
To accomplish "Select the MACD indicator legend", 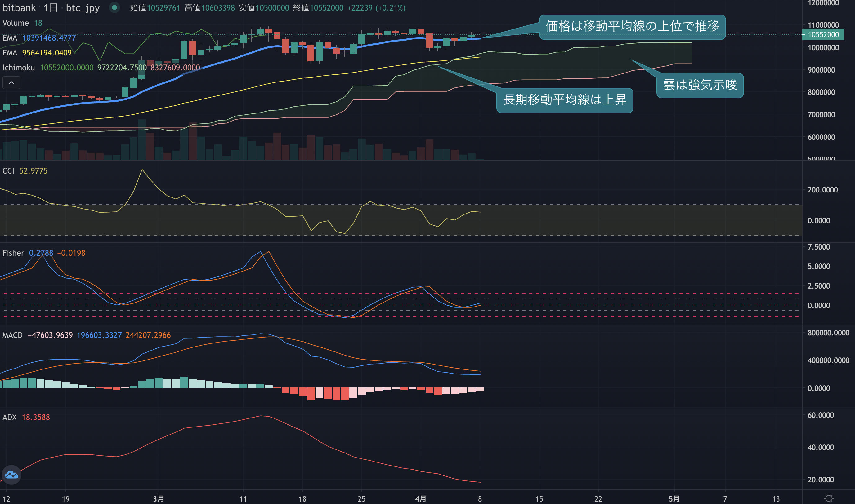I will tap(87, 335).
